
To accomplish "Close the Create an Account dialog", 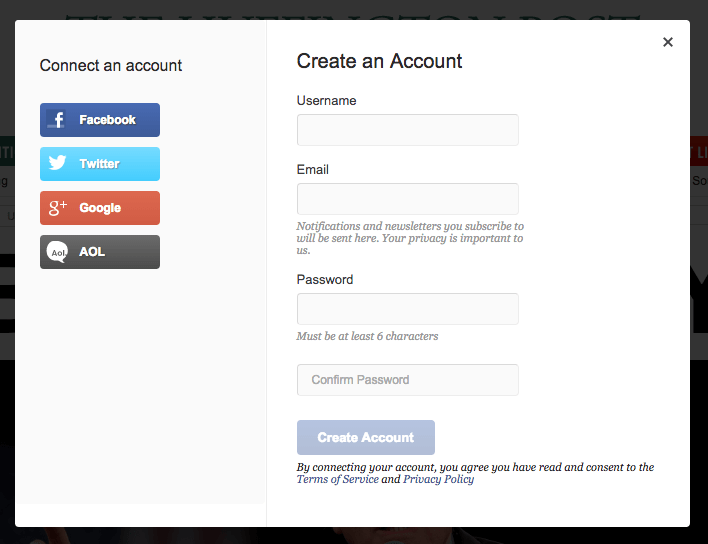I will 668,42.
